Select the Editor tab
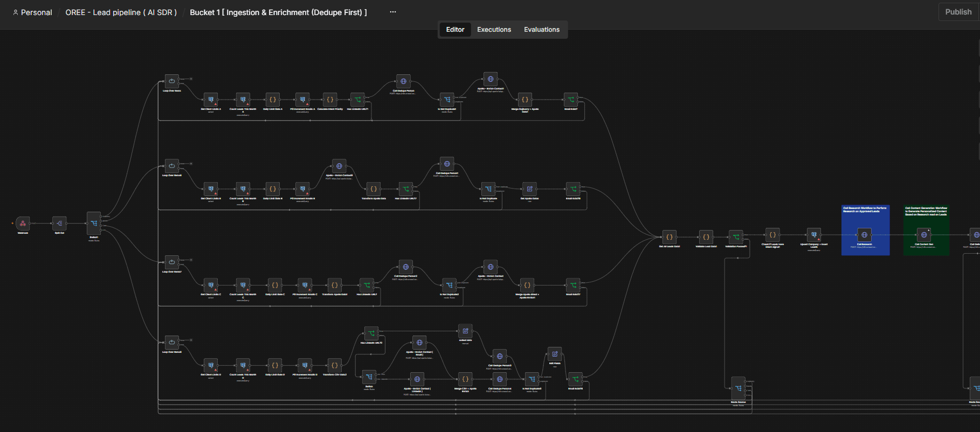This screenshot has height=432, width=980. (455, 30)
